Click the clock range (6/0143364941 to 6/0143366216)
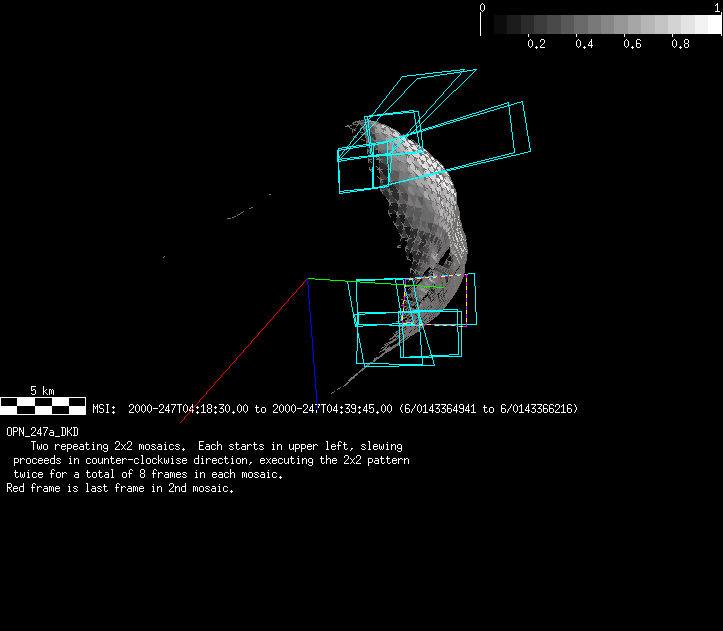Image resolution: width=723 pixels, height=631 pixels. click(488, 409)
